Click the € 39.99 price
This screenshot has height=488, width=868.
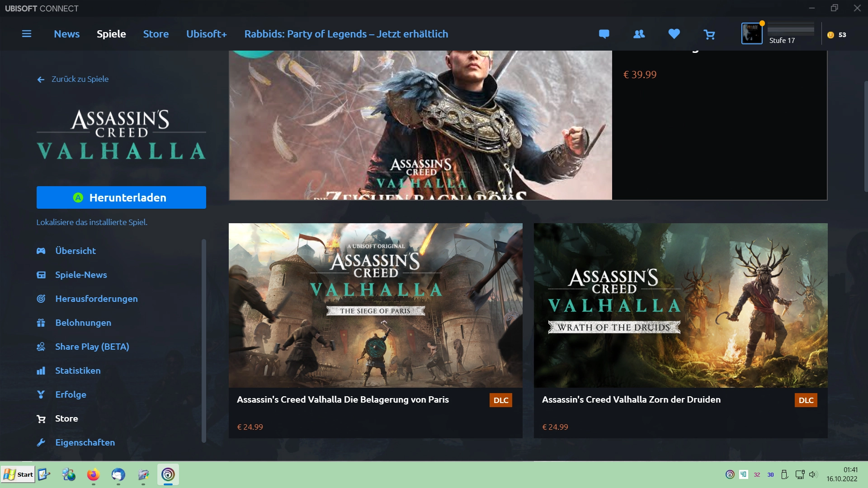coord(640,75)
